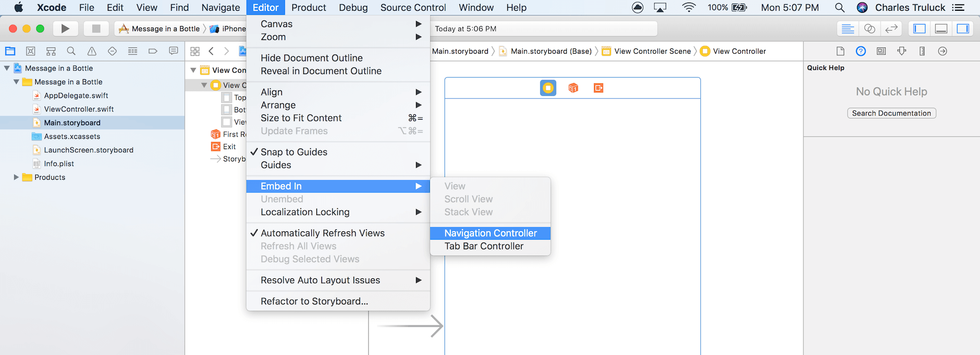Select ViewController.swift in project navigator
The width and height of the screenshot is (980, 355).
click(x=79, y=109)
